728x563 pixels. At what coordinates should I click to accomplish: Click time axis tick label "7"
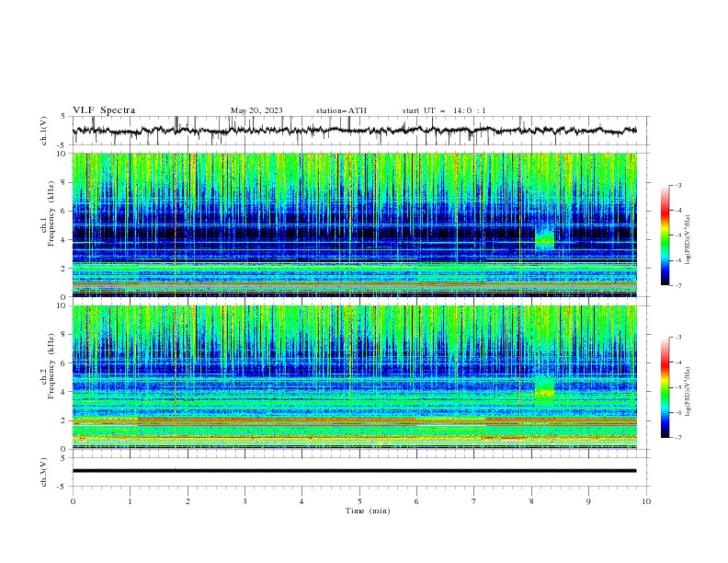pos(474,501)
